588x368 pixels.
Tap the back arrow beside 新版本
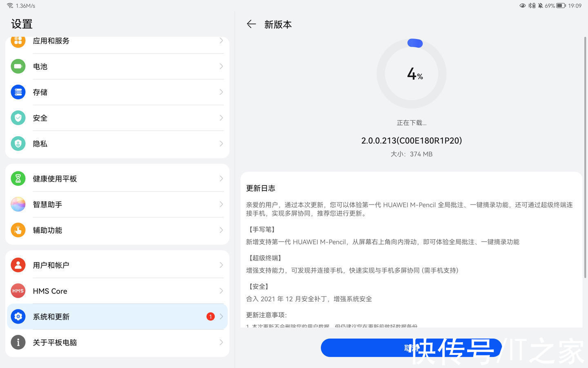pyautogui.click(x=251, y=25)
